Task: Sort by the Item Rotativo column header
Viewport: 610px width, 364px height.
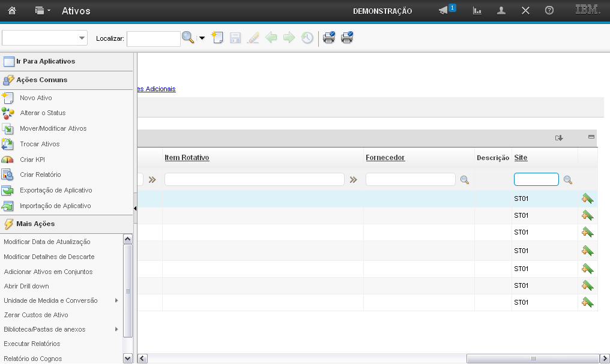Action: [187, 158]
